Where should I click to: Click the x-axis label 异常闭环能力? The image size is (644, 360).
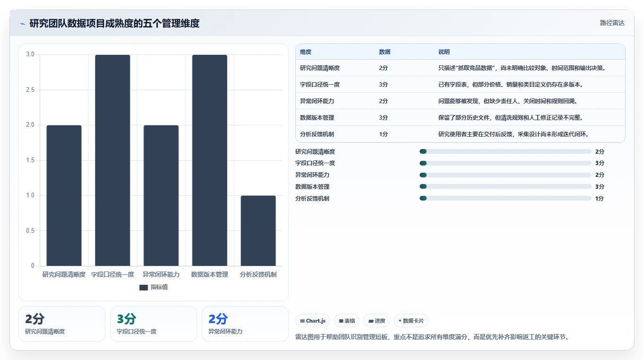(161, 275)
